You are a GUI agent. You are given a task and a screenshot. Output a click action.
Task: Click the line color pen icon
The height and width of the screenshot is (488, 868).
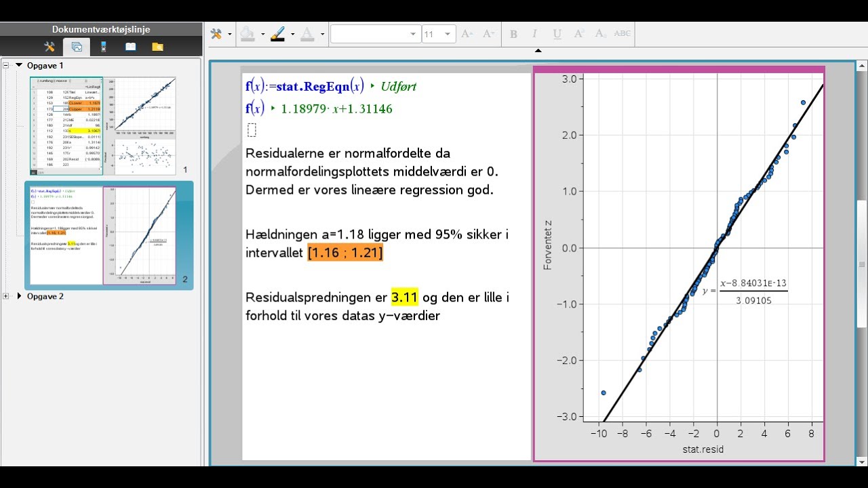pyautogui.click(x=277, y=34)
